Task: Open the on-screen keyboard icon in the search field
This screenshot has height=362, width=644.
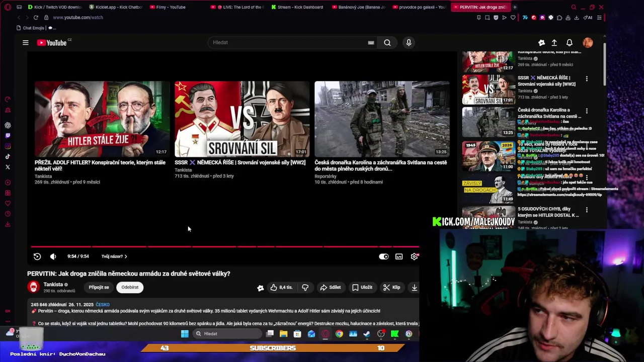Action: tap(371, 43)
